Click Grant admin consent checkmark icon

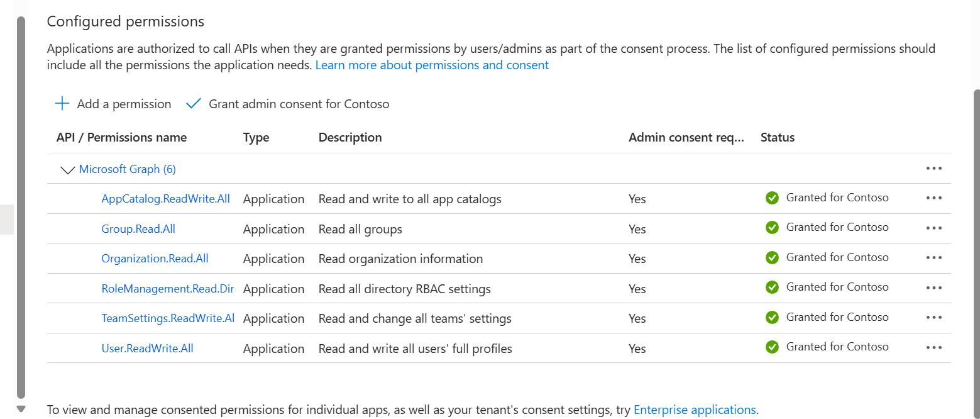pyautogui.click(x=194, y=104)
